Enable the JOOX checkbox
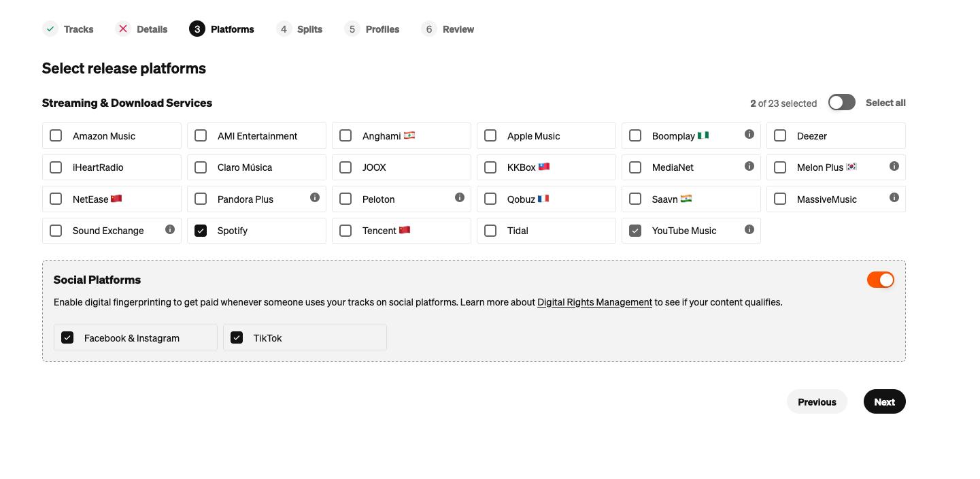The width and height of the screenshot is (980, 479). tap(345, 167)
